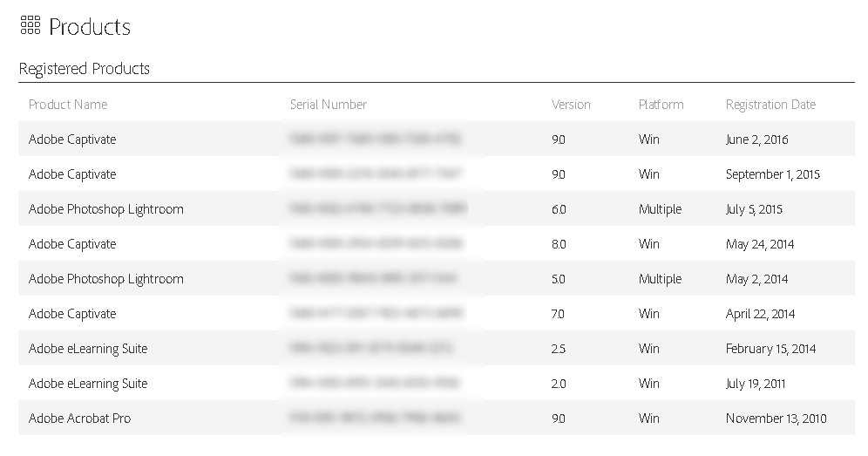Click the Products grid icon

tap(30, 26)
